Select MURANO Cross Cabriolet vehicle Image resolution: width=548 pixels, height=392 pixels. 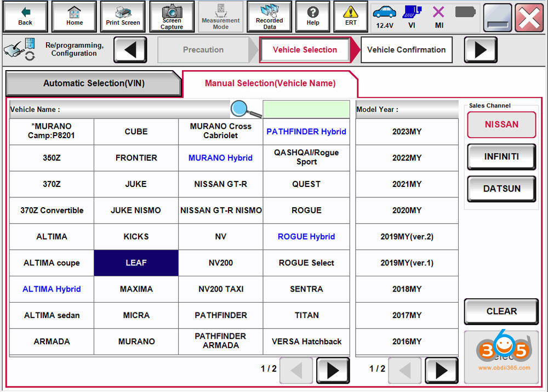click(220, 132)
